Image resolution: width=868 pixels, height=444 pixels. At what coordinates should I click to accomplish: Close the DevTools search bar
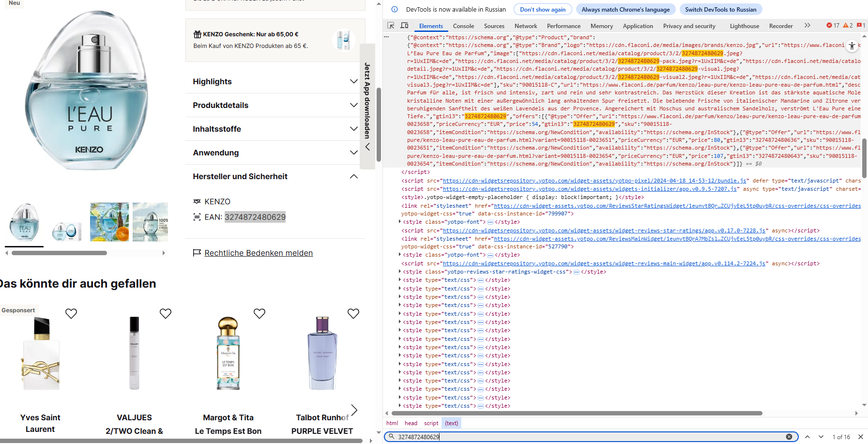coord(861,437)
